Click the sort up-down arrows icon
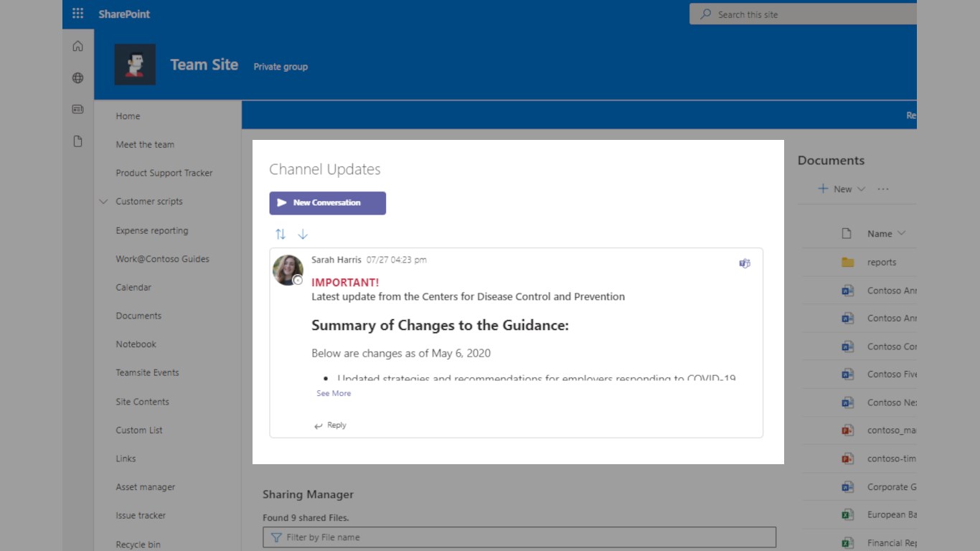The width and height of the screenshot is (980, 551). click(281, 234)
